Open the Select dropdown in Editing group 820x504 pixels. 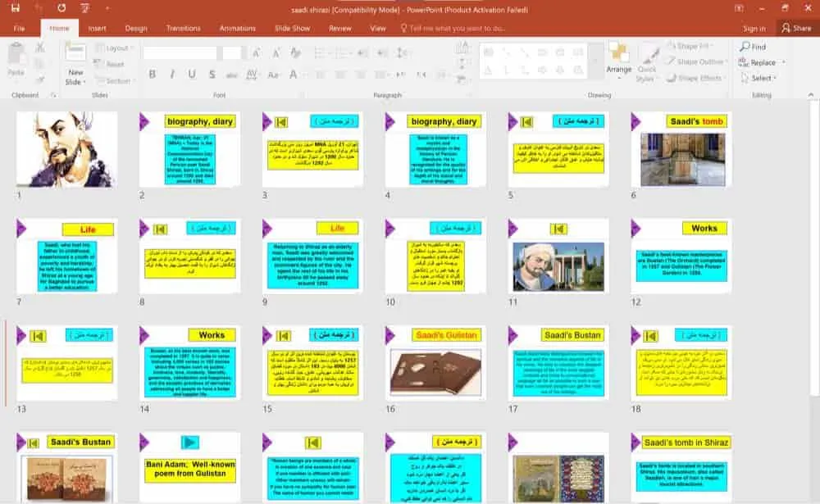(762, 78)
